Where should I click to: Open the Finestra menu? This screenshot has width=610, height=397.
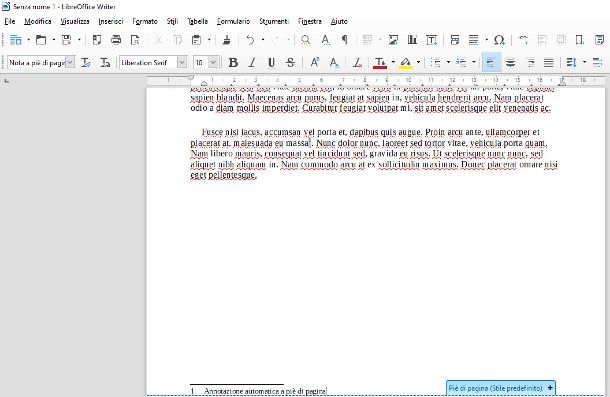pyautogui.click(x=310, y=21)
